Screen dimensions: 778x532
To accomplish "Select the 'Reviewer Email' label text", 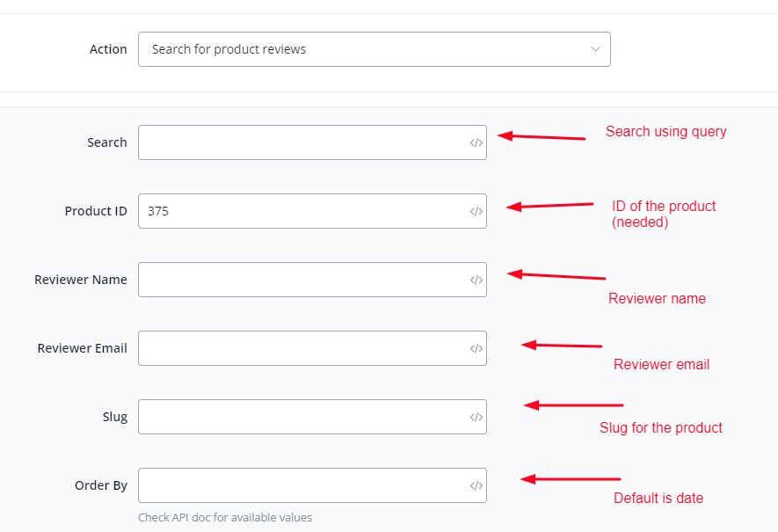I will coord(82,348).
